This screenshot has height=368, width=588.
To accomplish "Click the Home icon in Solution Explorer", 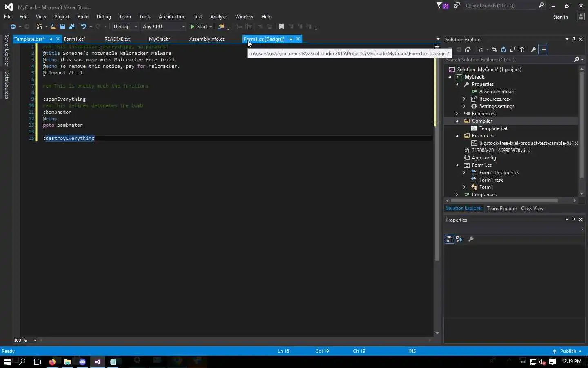I will pos(468,49).
